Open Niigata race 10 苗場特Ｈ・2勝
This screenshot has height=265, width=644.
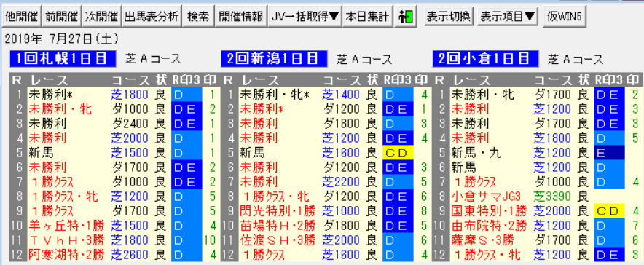[278, 225]
